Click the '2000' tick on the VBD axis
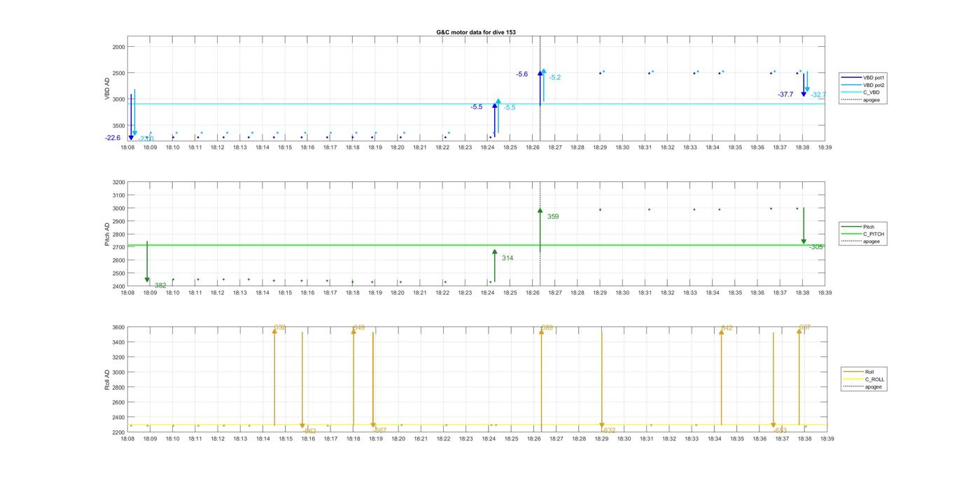Image resolution: width=980 pixels, height=485 pixels. [118, 47]
